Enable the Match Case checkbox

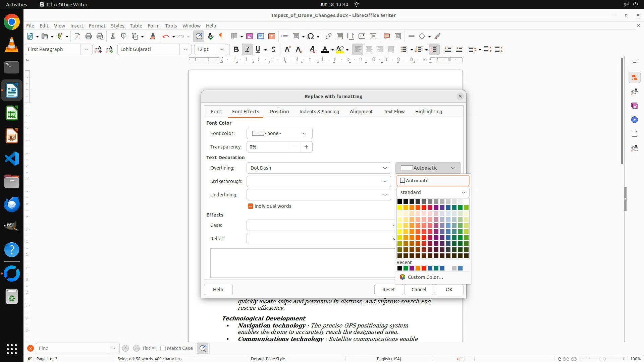[x=163, y=348]
